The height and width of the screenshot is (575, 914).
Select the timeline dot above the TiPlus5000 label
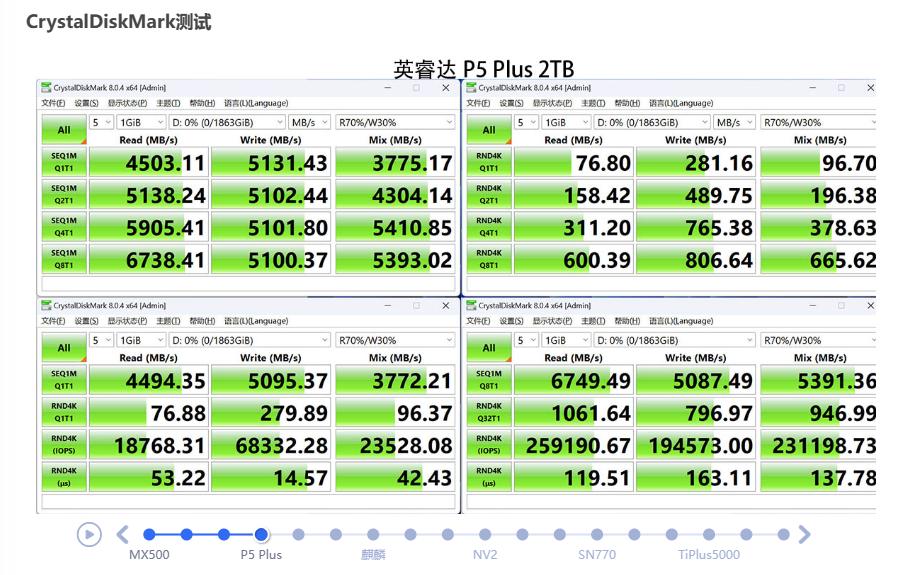(x=709, y=534)
